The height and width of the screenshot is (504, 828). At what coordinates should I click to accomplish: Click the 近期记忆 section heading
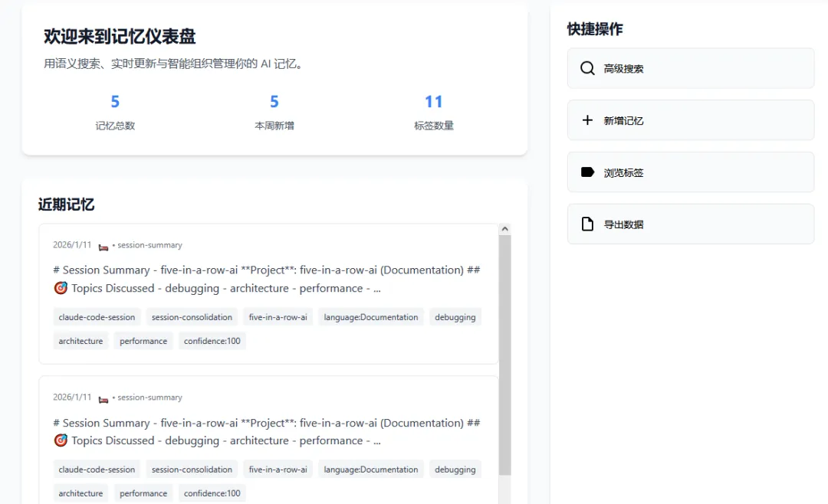tap(66, 205)
